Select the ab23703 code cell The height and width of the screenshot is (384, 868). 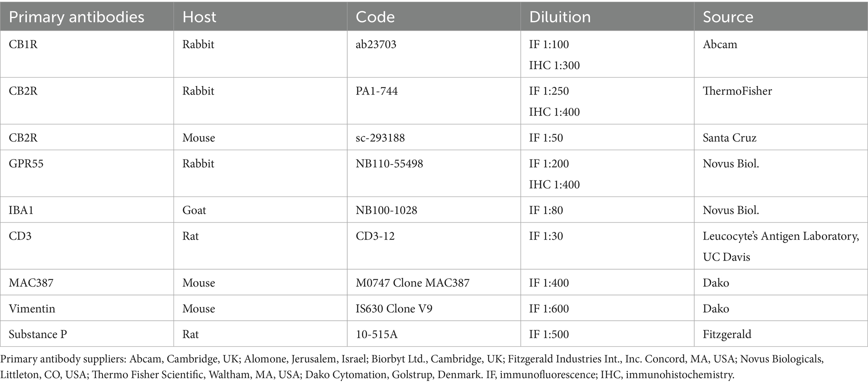click(x=376, y=44)
